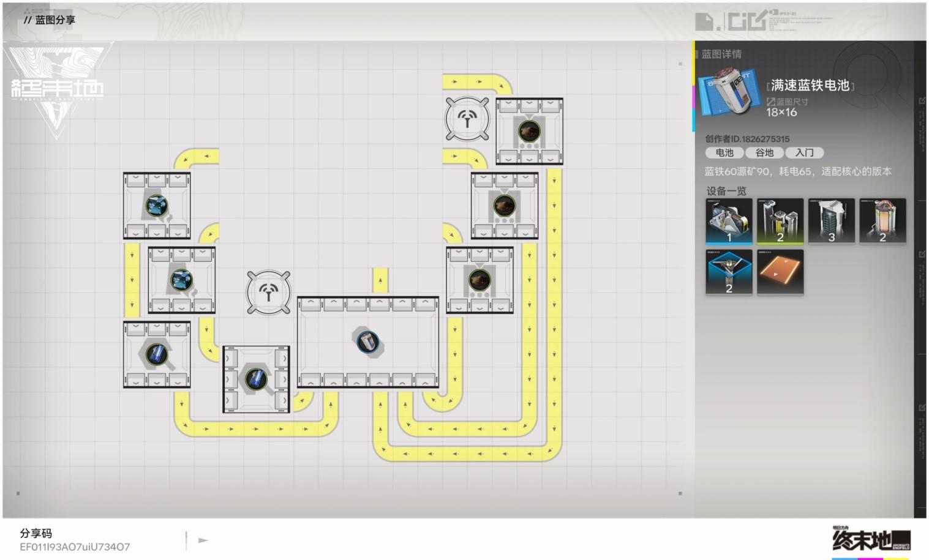
Task: Click the creator ID 1826275315
Action: coord(747,139)
